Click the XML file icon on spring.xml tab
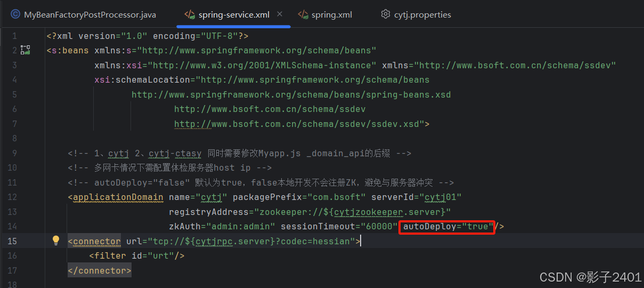 pos(303,14)
